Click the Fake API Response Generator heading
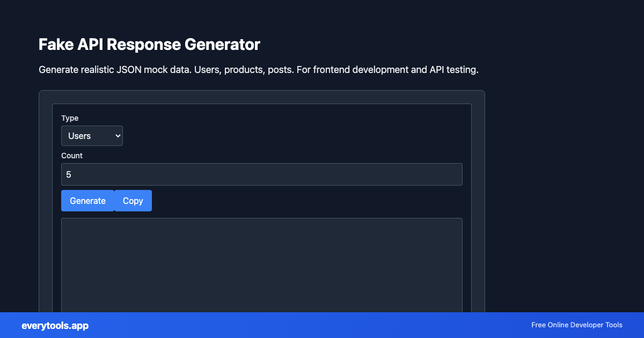 [149, 44]
